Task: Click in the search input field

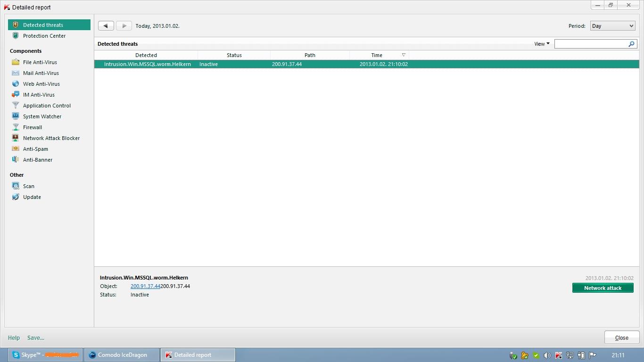Action: [x=592, y=44]
